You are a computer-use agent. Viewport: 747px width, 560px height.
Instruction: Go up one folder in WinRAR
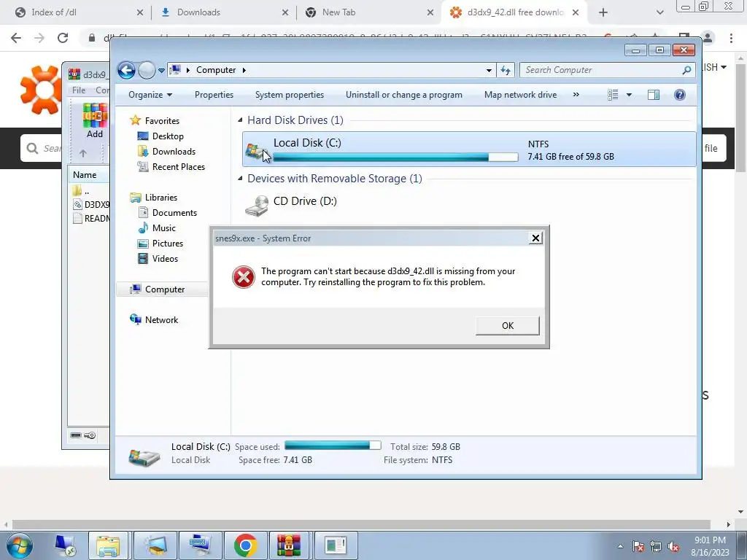tap(83, 153)
